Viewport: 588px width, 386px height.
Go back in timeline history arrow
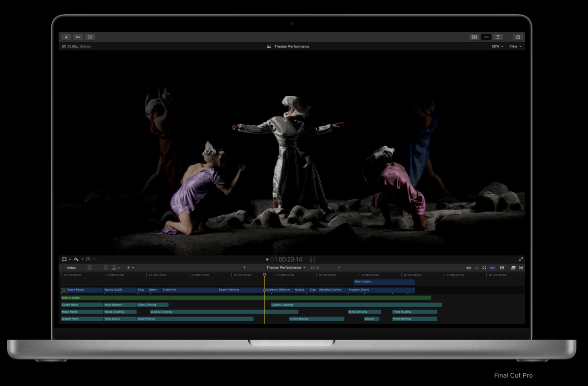click(244, 268)
